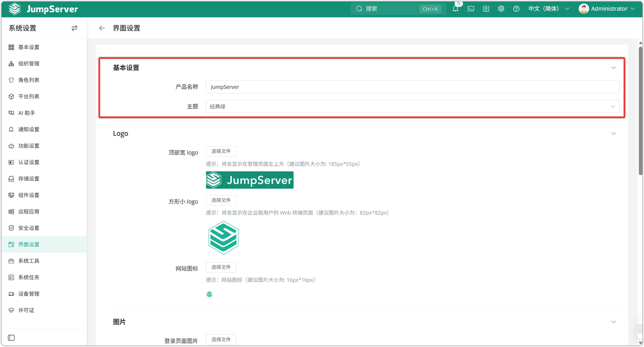Go back using the arrow beside 界面设置
This screenshot has height=347, width=644.
click(102, 28)
